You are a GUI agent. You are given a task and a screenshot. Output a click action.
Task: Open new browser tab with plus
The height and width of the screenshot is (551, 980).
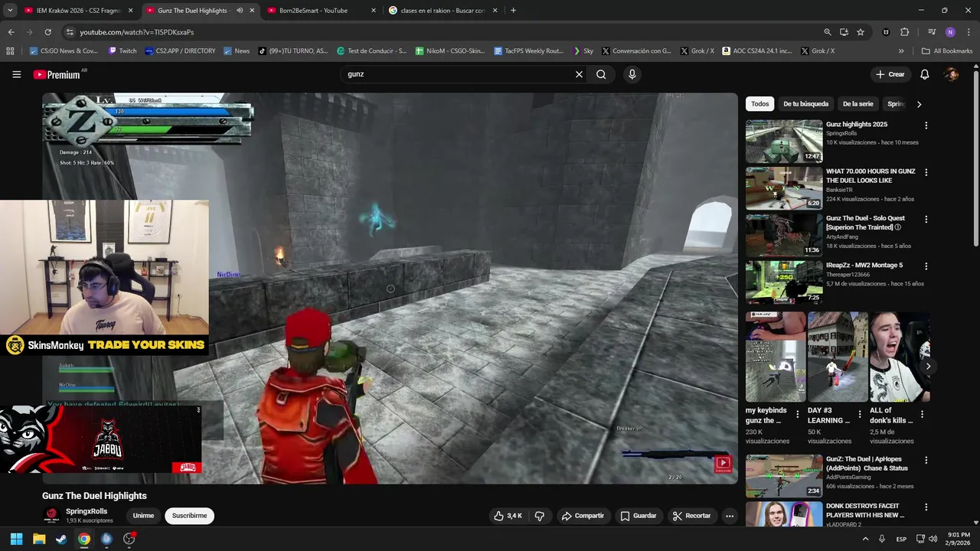coord(513,11)
